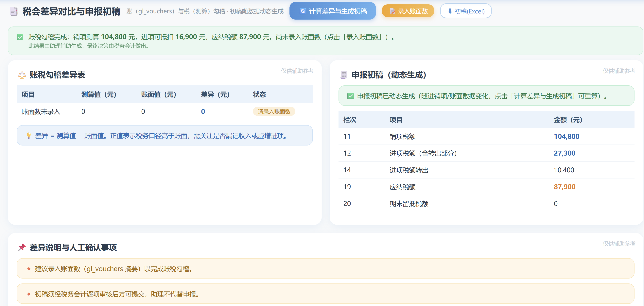
Task: Click the 申报初稿（动态生成） section heading
Action: pos(389,75)
